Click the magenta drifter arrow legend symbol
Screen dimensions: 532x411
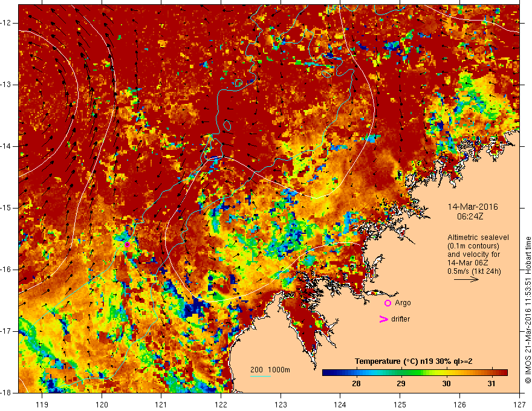tap(383, 319)
